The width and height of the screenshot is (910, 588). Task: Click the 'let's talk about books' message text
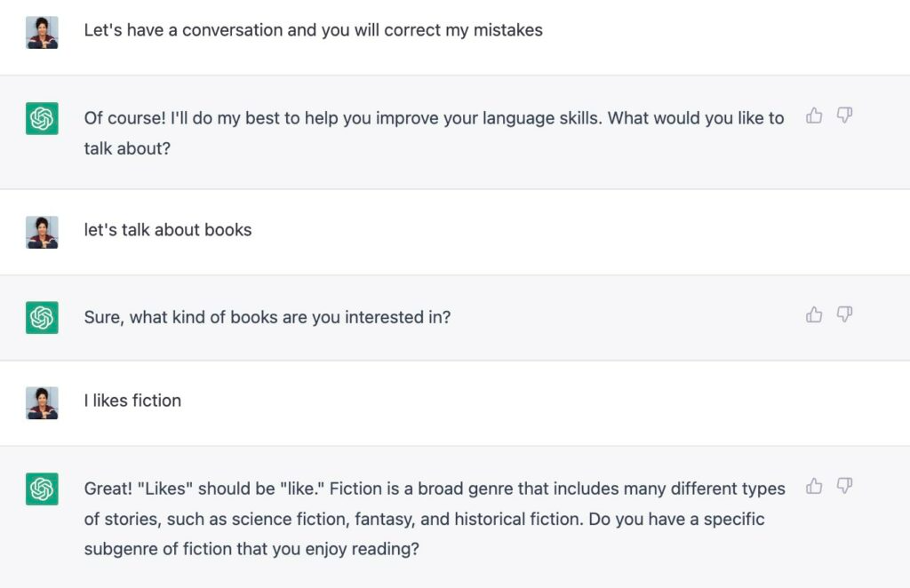point(168,230)
